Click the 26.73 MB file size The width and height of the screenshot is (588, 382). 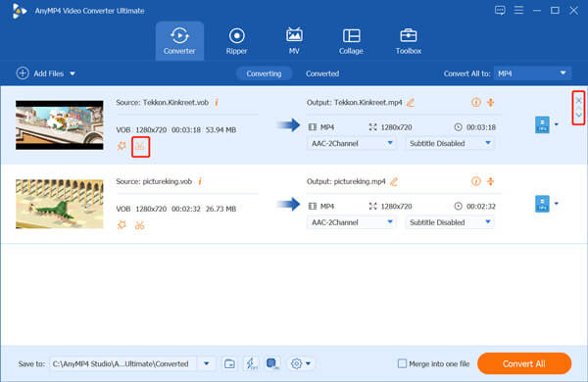220,209
